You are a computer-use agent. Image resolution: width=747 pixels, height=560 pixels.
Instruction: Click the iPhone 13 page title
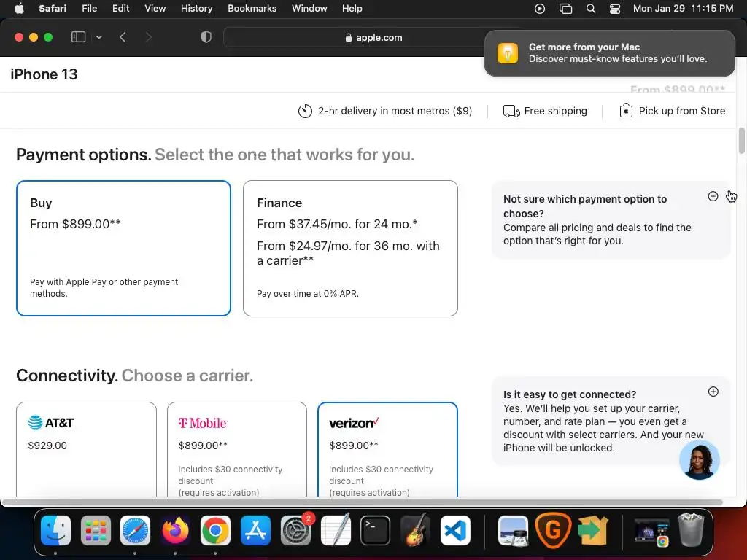44,74
